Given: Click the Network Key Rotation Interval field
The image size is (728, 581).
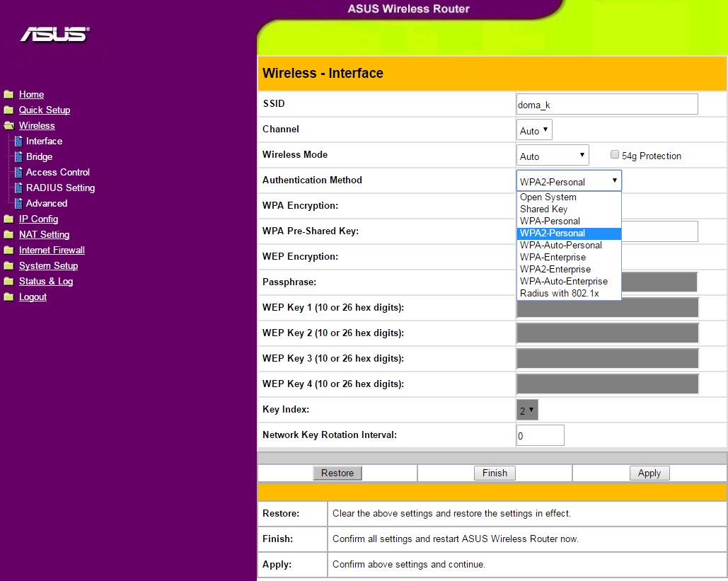Looking at the screenshot, I should click(540, 436).
